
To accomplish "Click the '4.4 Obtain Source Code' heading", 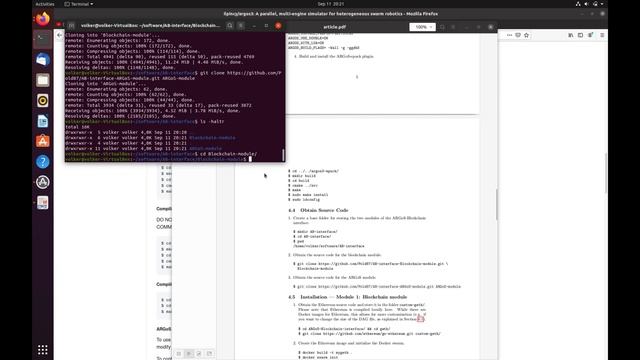I will click(x=318, y=210).
